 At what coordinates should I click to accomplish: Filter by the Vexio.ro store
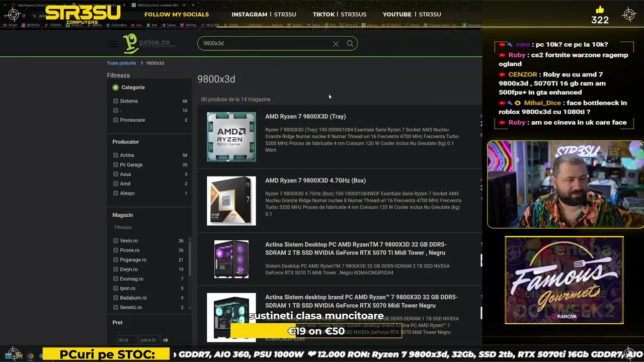pyautogui.click(x=116, y=241)
